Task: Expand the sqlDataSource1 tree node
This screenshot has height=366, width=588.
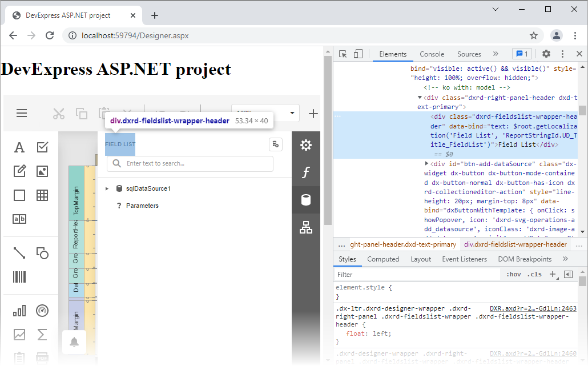Action: coord(107,188)
